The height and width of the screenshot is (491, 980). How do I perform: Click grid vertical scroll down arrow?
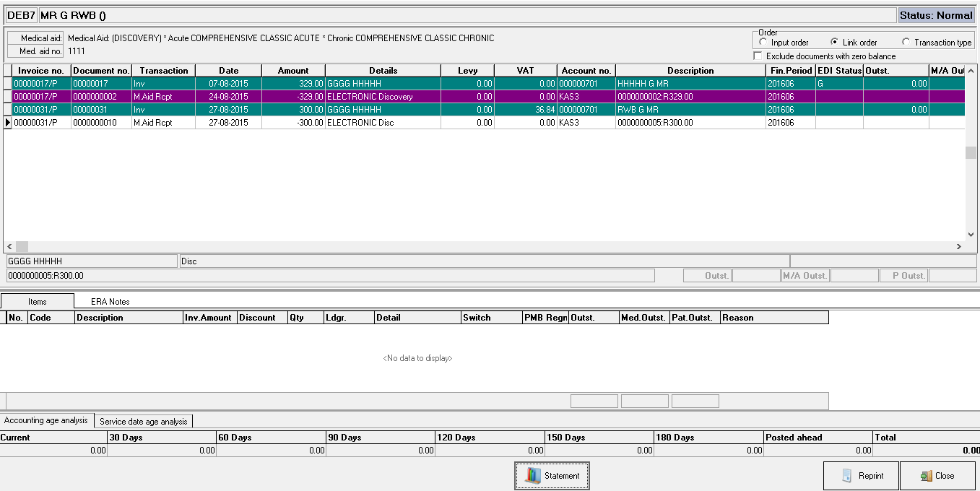(971, 235)
